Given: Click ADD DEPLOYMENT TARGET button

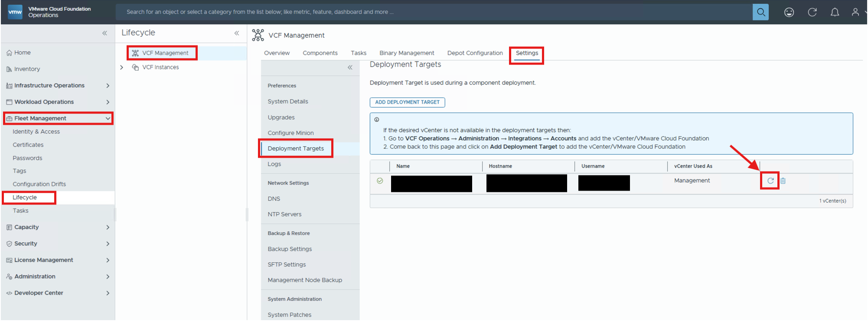Looking at the screenshot, I should pos(407,102).
